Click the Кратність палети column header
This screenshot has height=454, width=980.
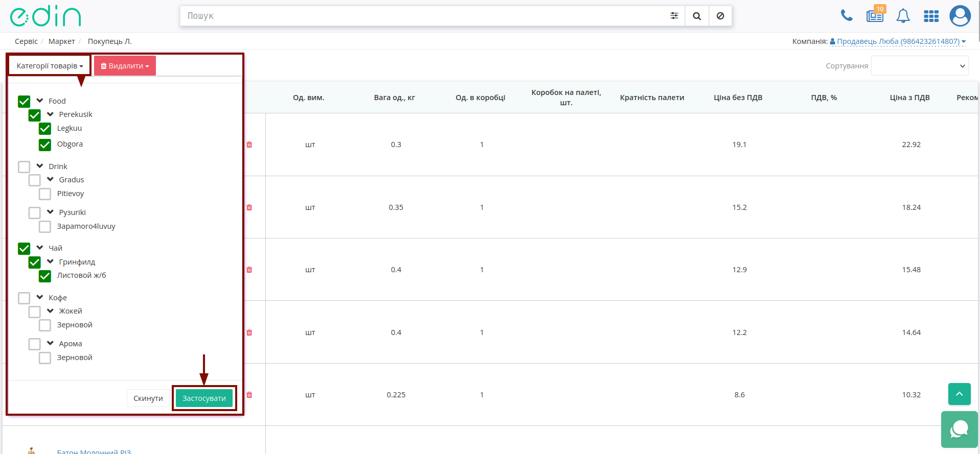point(652,98)
